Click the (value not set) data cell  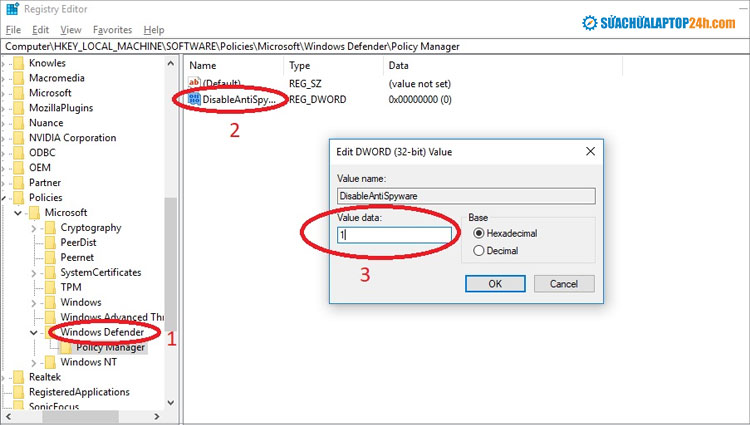(x=419, y=84)
